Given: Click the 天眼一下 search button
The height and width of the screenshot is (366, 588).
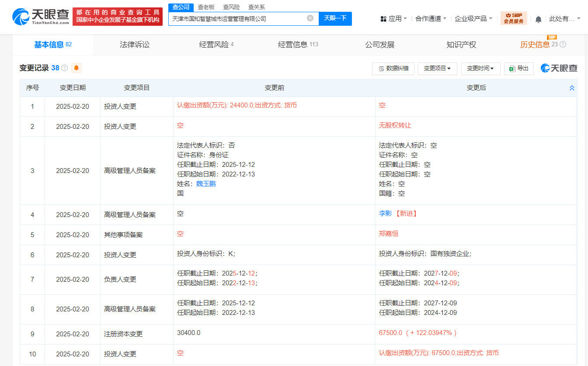Looking at the screenshot, I should (x=335, y=18).
